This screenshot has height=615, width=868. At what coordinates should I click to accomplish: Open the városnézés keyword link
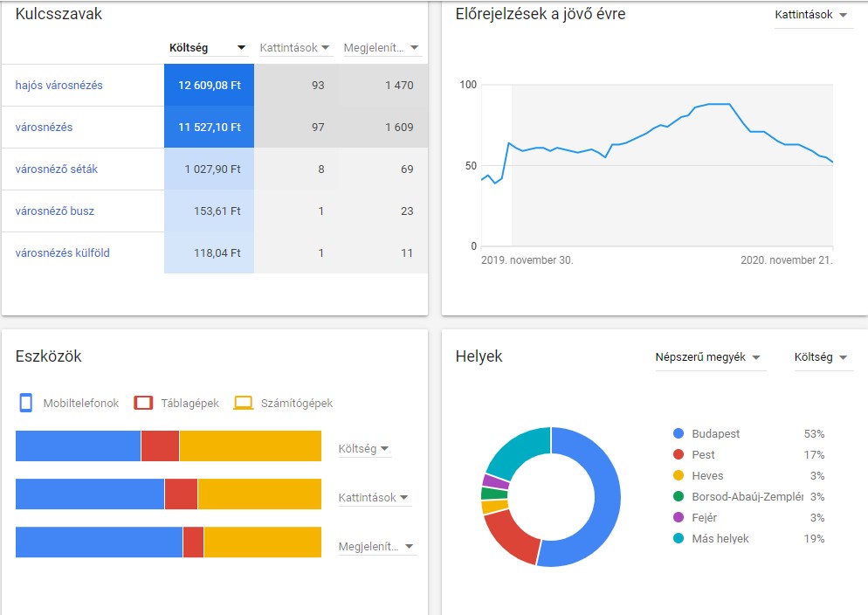[x=44, y=127]
